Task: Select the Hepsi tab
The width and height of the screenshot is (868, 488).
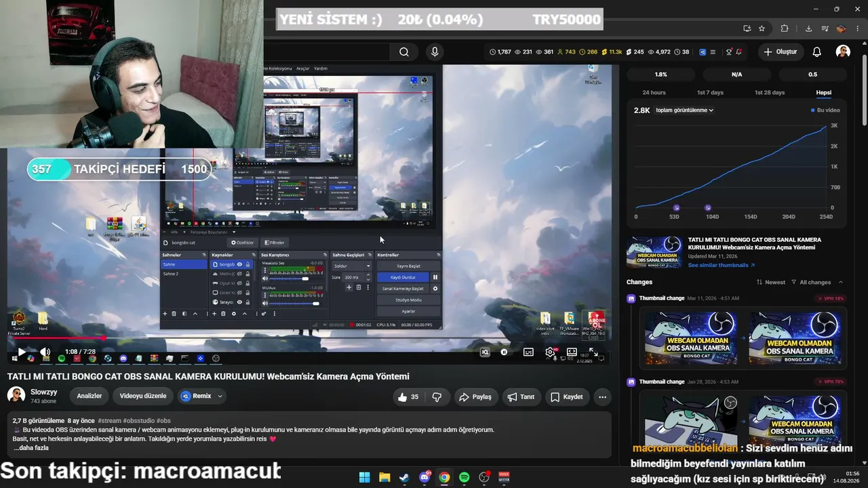Action: (x=823, y=93)
